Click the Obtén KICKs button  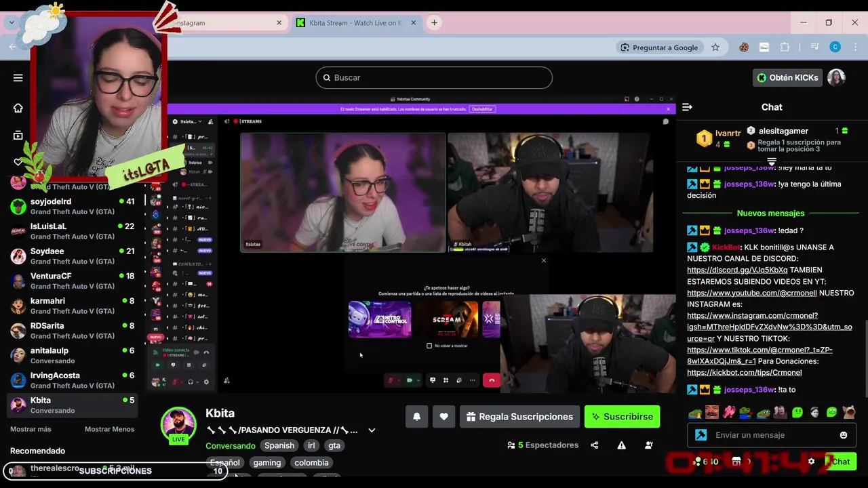pyautogui.click(x=787, y=78)
